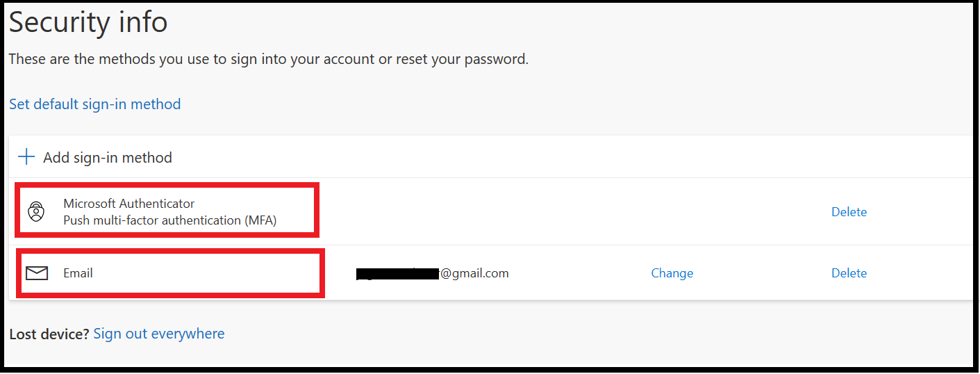980x374 pixels.
Task: Click the Microsoft Authenticator method name
Action: click(x=129, y=204)
